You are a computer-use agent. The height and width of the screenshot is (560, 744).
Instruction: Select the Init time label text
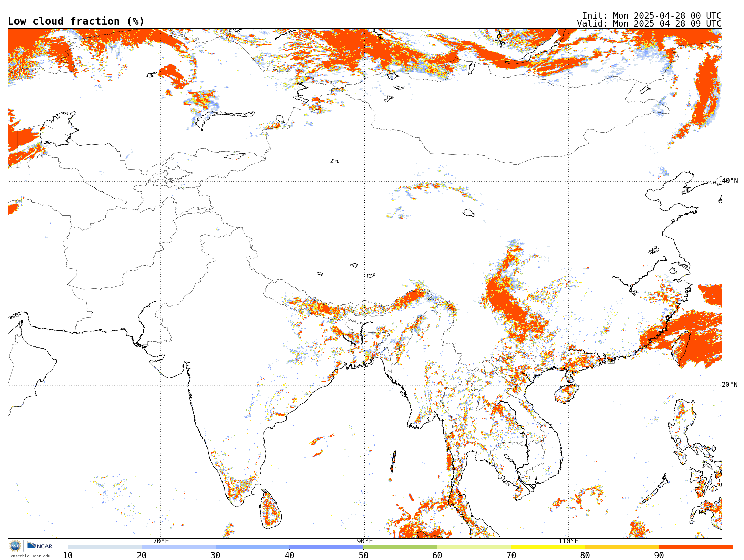pos(651,16)
